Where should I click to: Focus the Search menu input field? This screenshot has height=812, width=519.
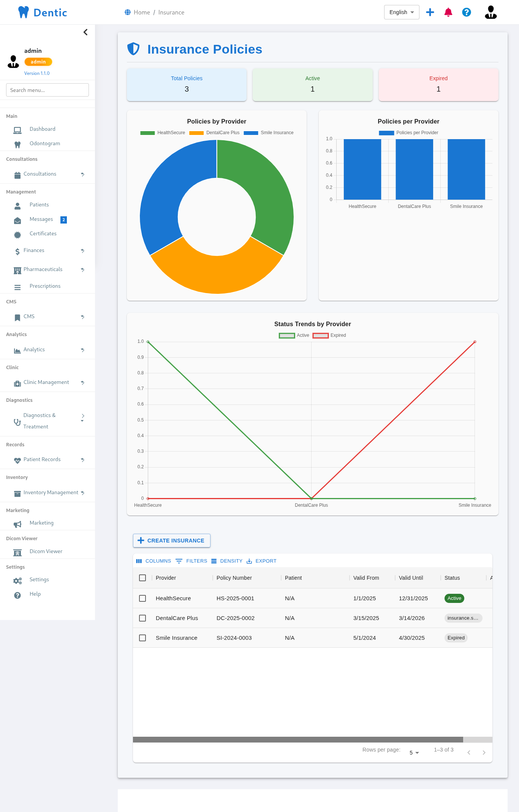(47, 90)
